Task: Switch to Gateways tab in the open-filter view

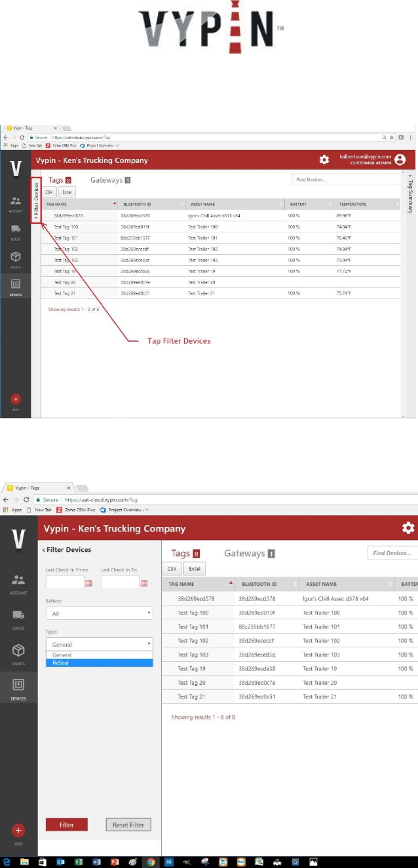Action: point(249,553)
